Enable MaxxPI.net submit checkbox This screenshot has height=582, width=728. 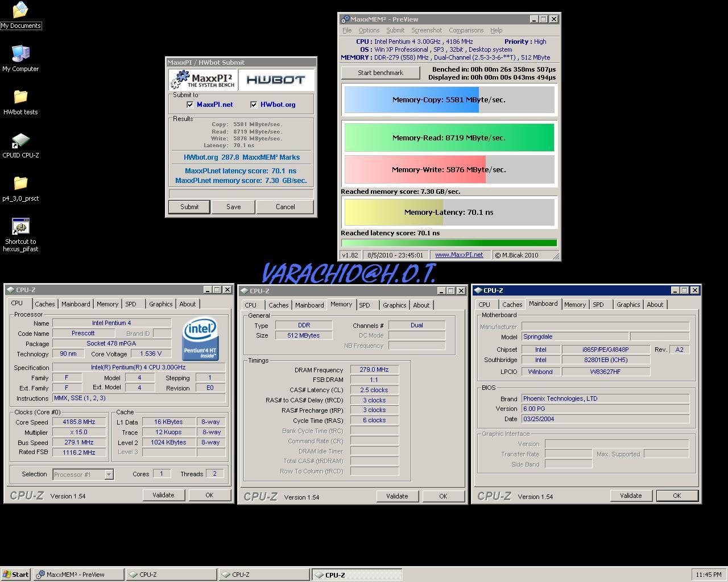tap(190, 105)
